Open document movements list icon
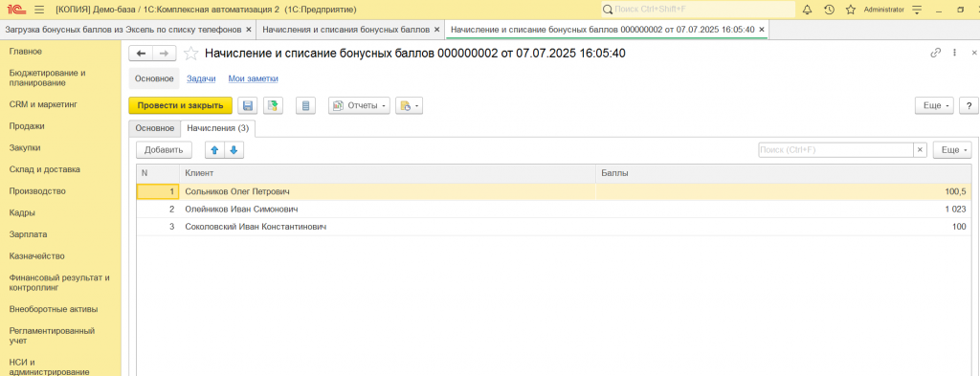The image size is (980, 376). 305,105
